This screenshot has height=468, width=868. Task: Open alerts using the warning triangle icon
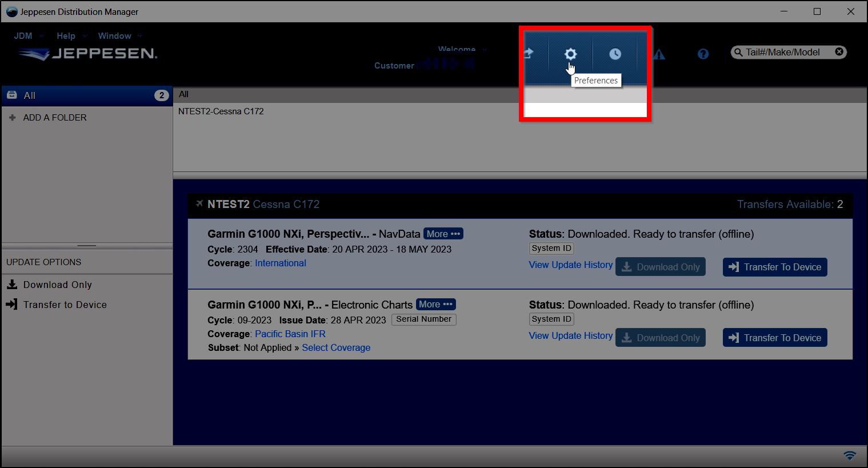(659, 54)
